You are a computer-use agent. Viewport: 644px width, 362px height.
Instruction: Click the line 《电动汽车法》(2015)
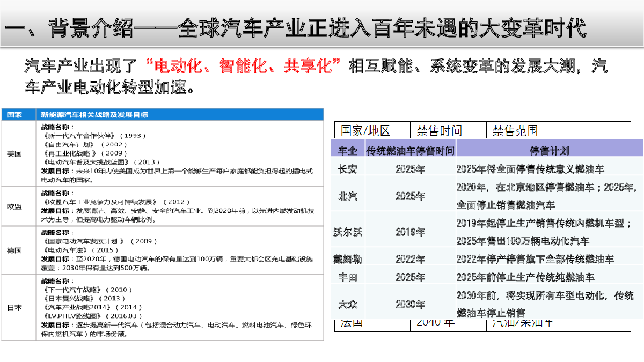[x=80, y=250]
